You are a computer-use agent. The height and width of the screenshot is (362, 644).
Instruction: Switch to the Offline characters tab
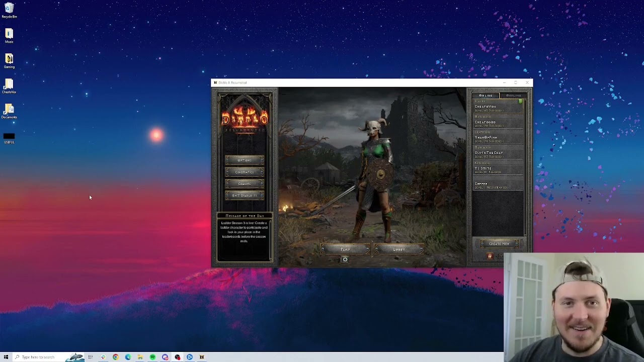pos(513,96)
